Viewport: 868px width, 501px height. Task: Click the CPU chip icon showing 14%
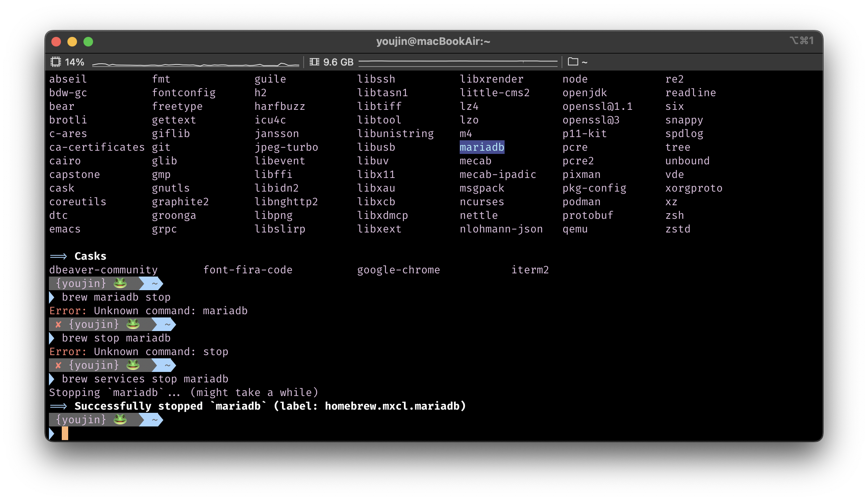[x=57, y=62]
